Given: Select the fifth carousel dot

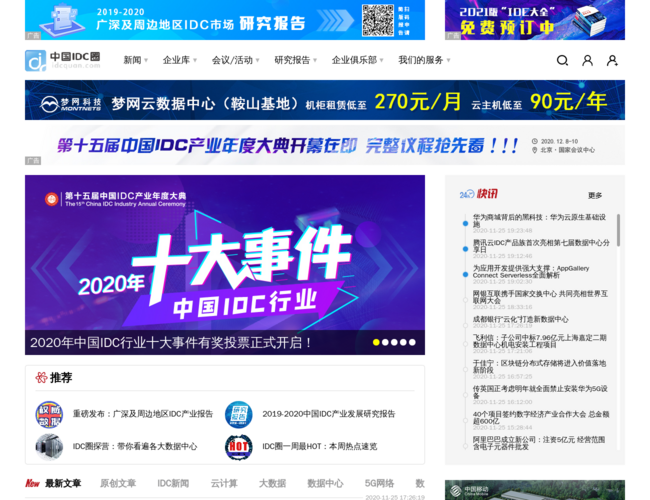Looking at the screenshot, I should (412, 342).
